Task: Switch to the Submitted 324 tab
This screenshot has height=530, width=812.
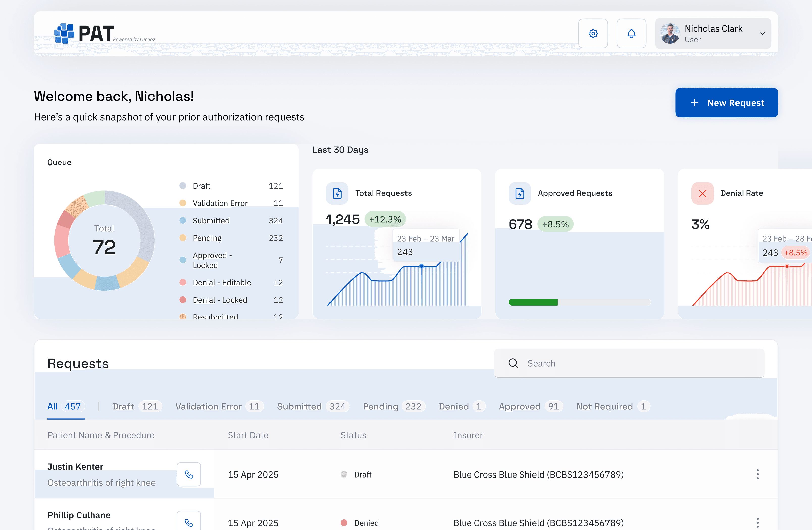Action: coord(312,406)
